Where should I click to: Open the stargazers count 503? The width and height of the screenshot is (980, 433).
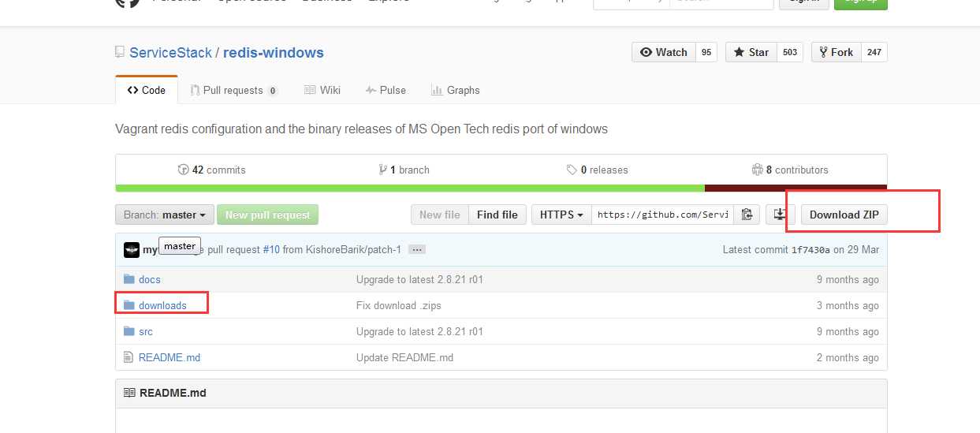point(790,52)
